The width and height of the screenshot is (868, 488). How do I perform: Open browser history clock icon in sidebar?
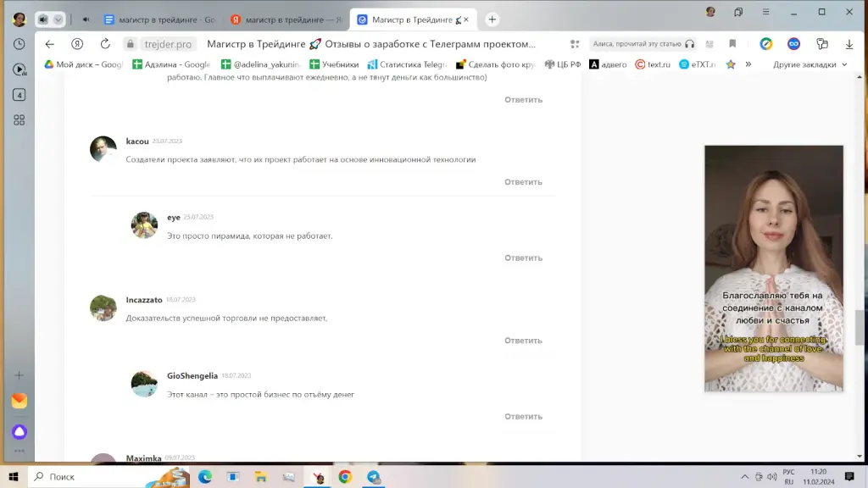click(x=19, y=44)
